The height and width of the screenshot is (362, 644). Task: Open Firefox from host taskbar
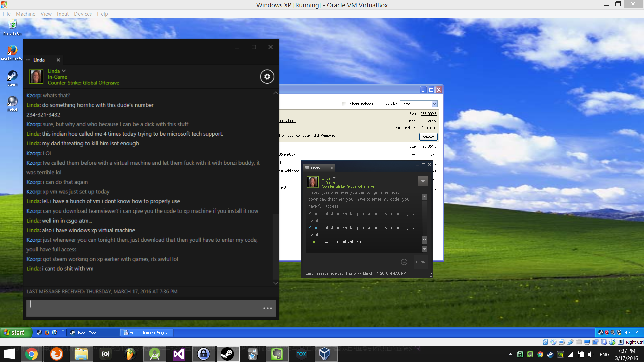[x=56, y=354]
